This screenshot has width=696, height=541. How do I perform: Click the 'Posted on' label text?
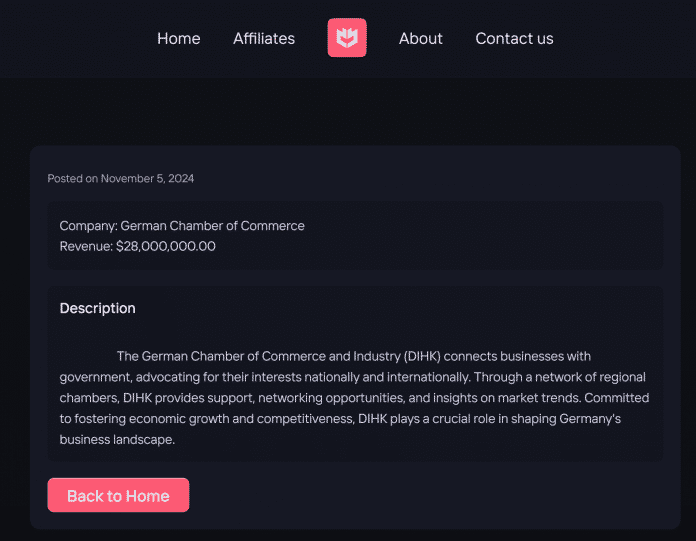(73, 178)
